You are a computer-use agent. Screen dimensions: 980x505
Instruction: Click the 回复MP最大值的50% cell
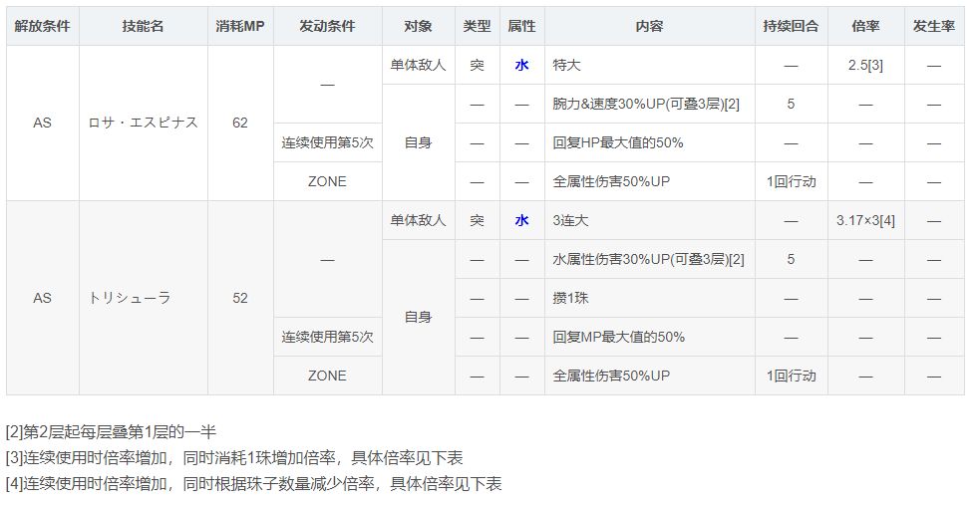click(619, 337)
